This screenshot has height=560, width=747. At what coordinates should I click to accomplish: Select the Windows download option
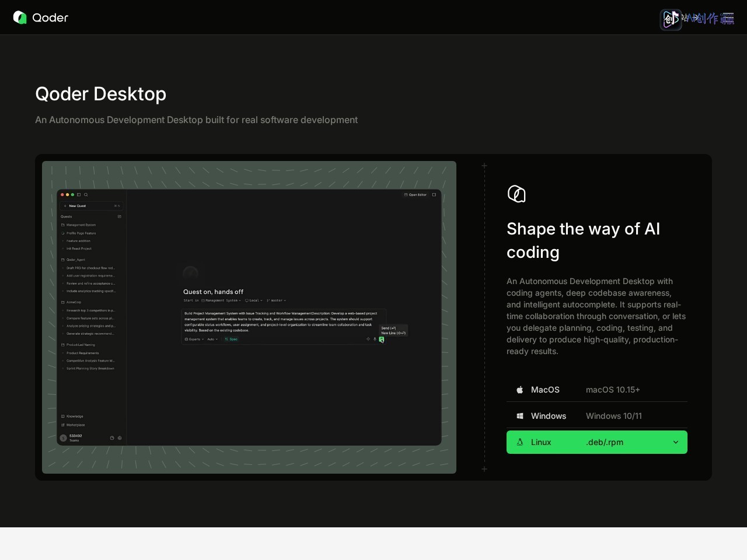click(597, 416)
